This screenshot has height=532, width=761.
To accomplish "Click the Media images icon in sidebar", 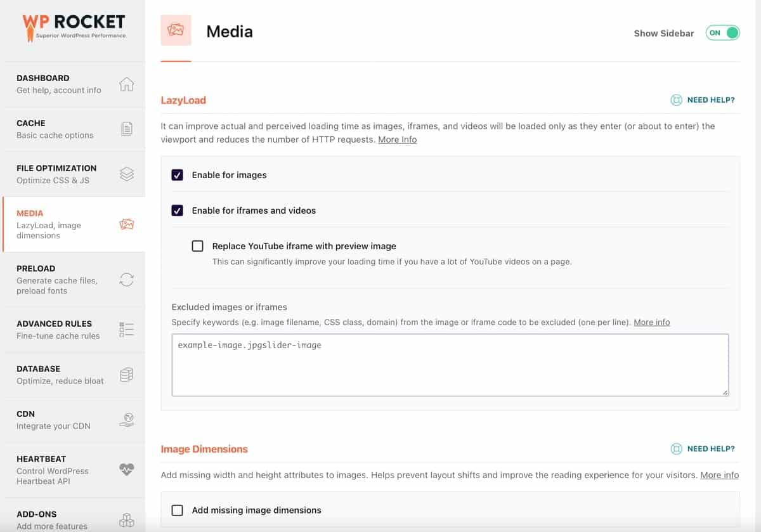I will tap(127, 224).
